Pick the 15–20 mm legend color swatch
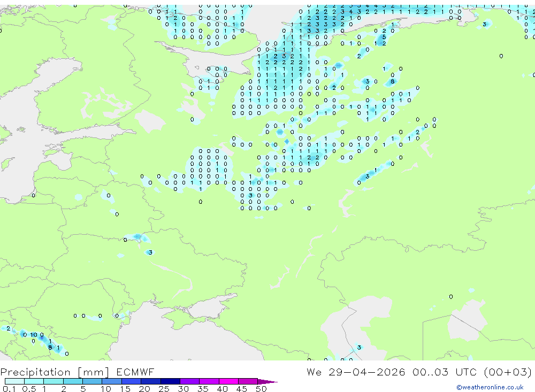The width and height of the screenshot is (535, 392). click(x=132, y=381)
